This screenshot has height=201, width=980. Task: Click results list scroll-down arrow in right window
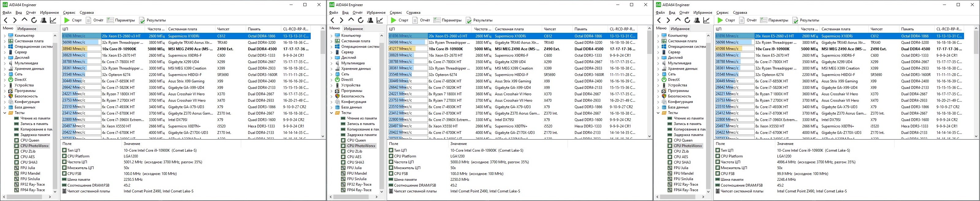click(x=977, y=136)
